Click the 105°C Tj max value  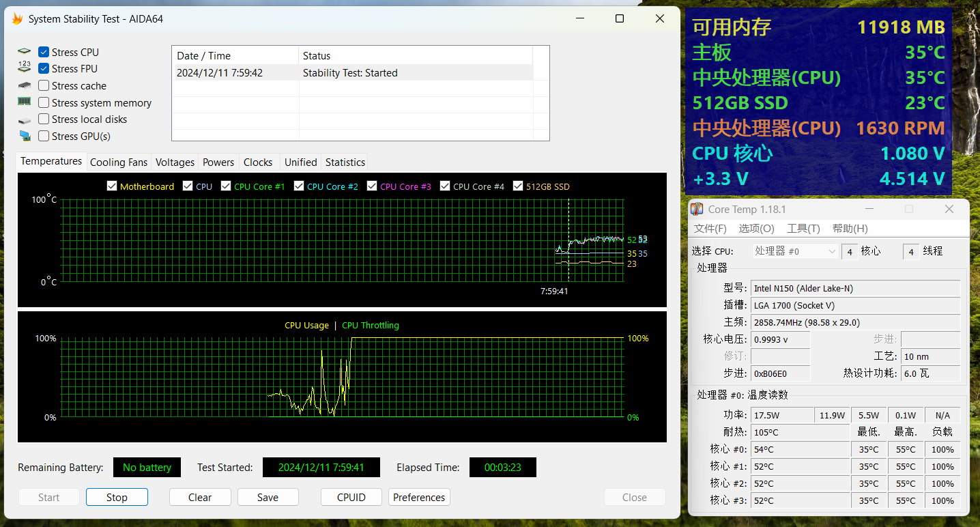(x=799, y=432)
